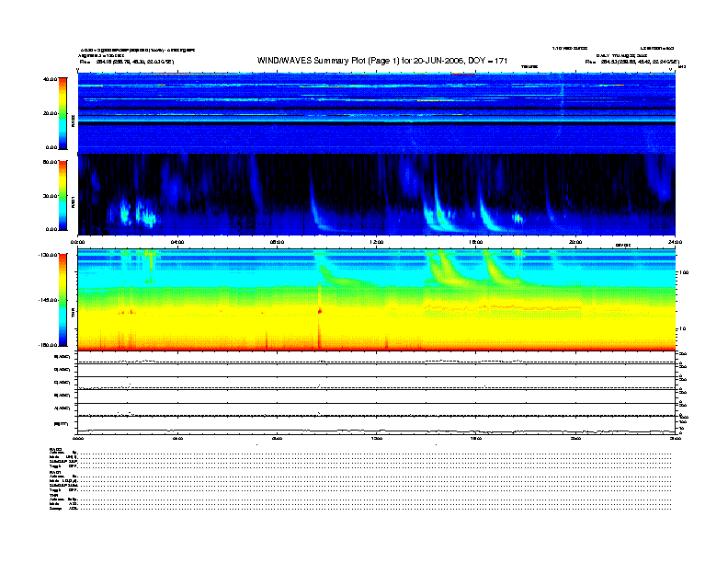Viewport: 728px width, 563px height.
Task: Click the 04:00 tick label below RAD1 panel
Action: [x=177, y=242]
